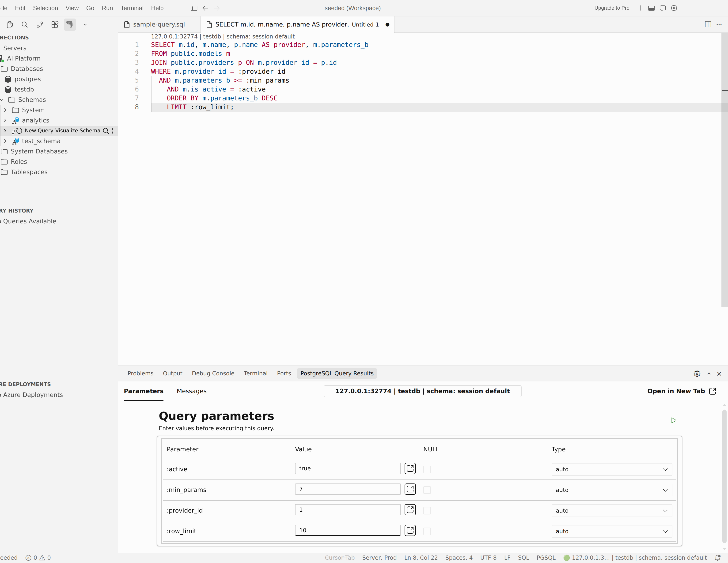Open Type dropdown for :row_limit
Screen dimensions: 728x563
[x=612, y=531]
